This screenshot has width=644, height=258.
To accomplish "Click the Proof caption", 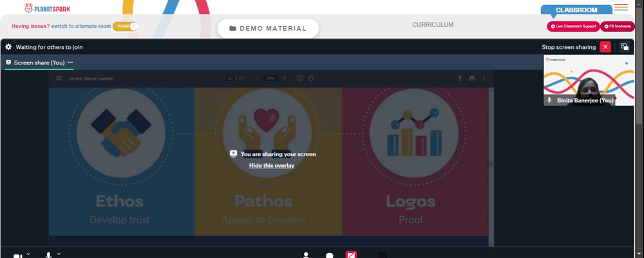I will tap(411, 220).
